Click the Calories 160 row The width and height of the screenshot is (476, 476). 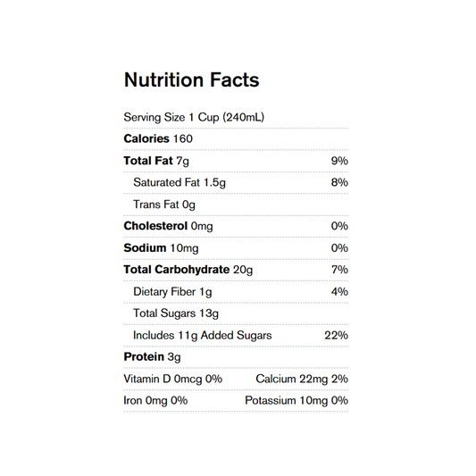tap(236, 139)
